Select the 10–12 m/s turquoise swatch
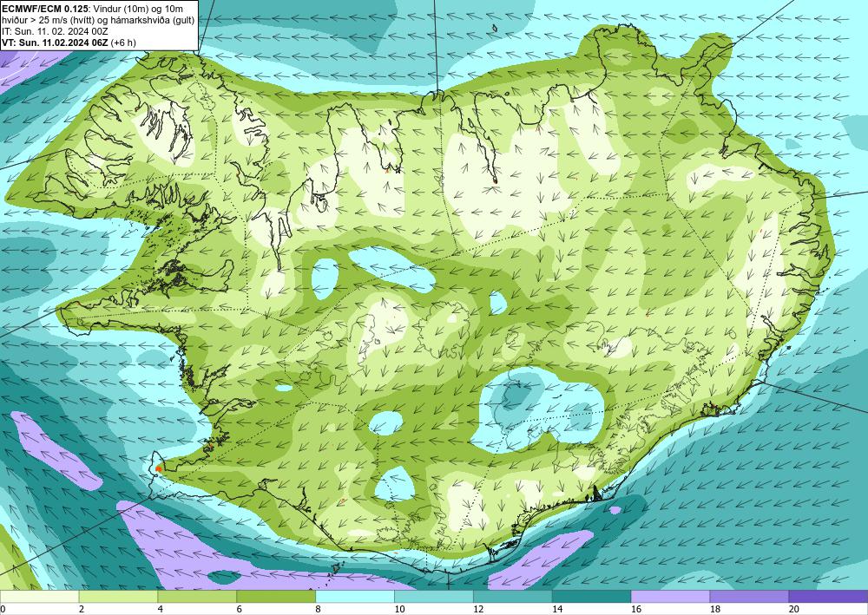The height and width of the screenshot is (615, 868). click(x=434, y=596)
